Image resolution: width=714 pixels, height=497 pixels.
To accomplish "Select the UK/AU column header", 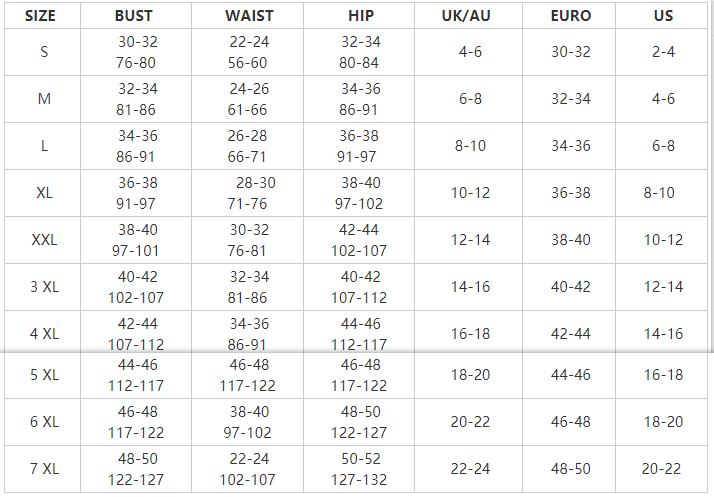I will click(469, 16).
